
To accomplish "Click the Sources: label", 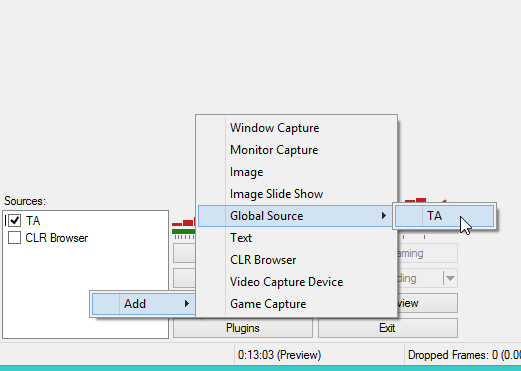I will (x=25, y=201).
